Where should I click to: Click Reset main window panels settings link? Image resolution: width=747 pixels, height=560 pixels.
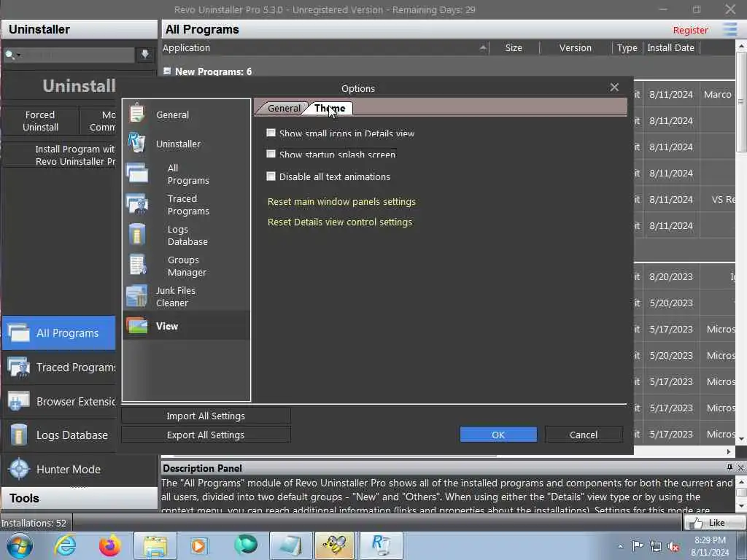341,202
